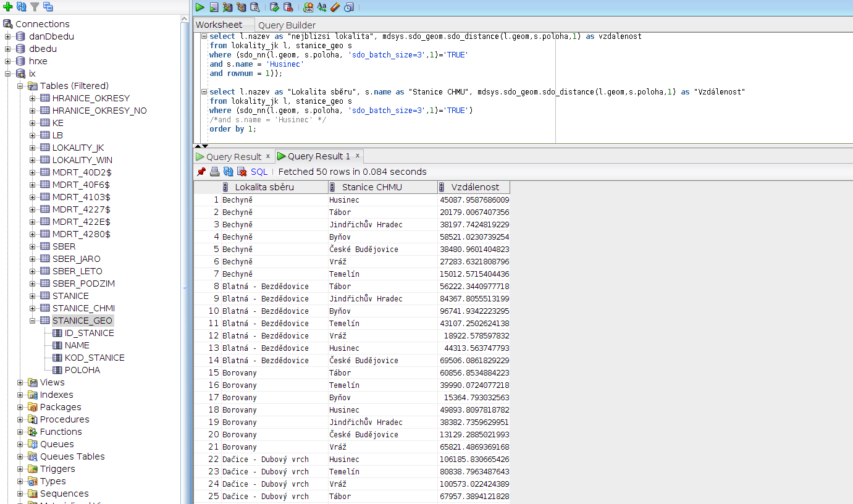Sort by Lokalita sběru column icon
The width and height of the screenshot is (853, 504).
tap(225, 187)
